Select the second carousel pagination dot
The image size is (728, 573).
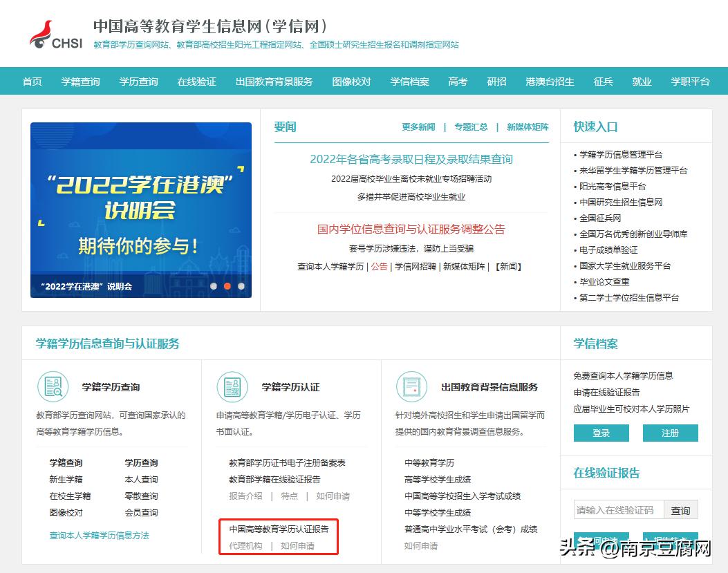pos(227,285)
